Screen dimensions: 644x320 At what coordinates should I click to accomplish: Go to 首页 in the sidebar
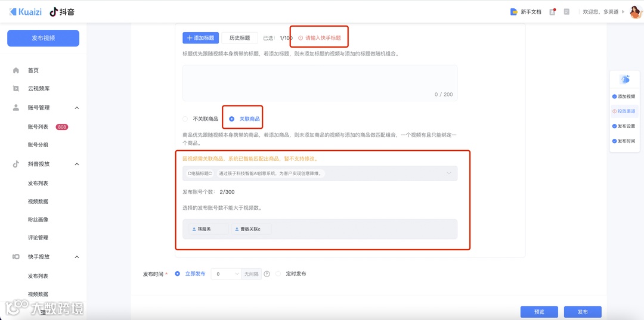(x=33, y=70)
